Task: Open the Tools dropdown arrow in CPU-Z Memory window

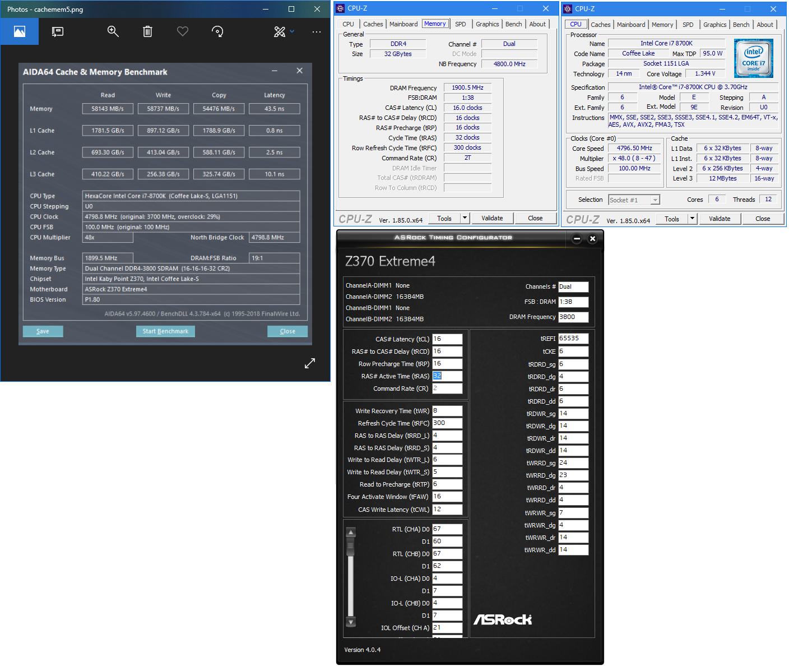Action: tap(465, 218)
